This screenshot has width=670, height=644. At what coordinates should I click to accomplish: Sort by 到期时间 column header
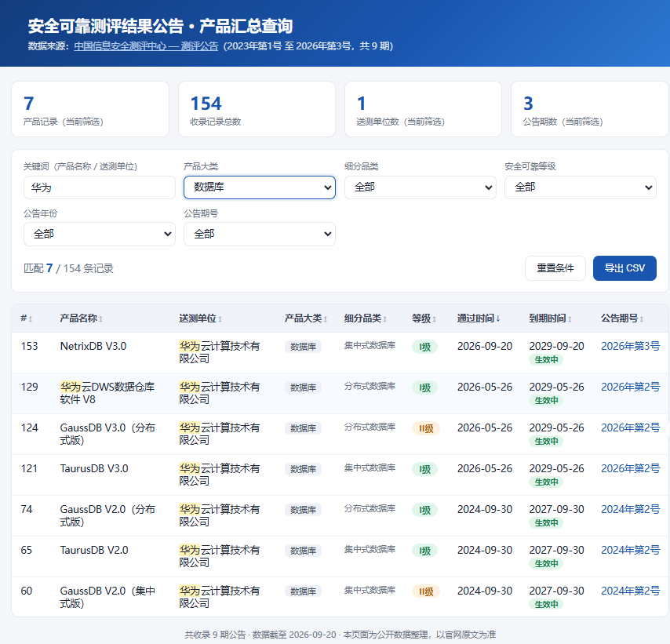pyautogui.click(x=551, y=318)
